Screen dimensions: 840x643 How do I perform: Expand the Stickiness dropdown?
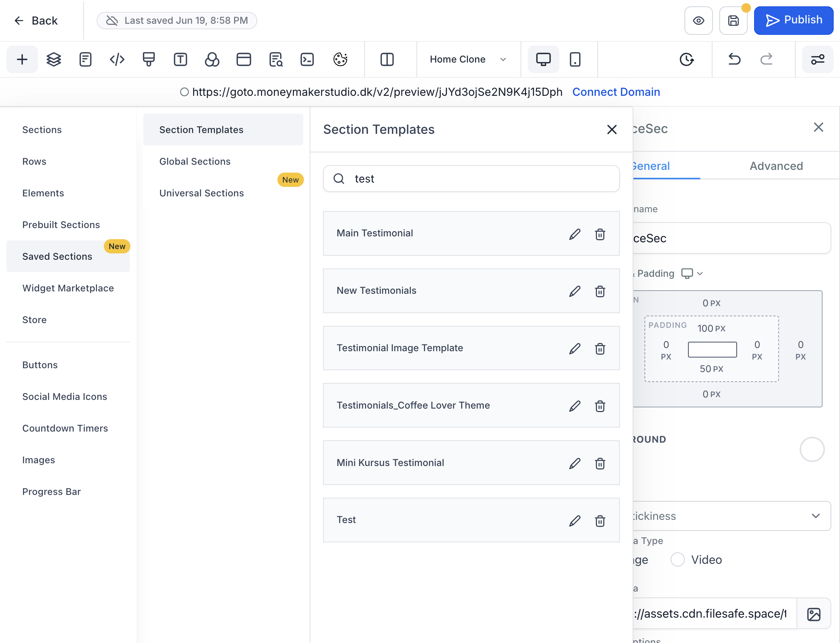pyautogui.click(x=732, y=516)
